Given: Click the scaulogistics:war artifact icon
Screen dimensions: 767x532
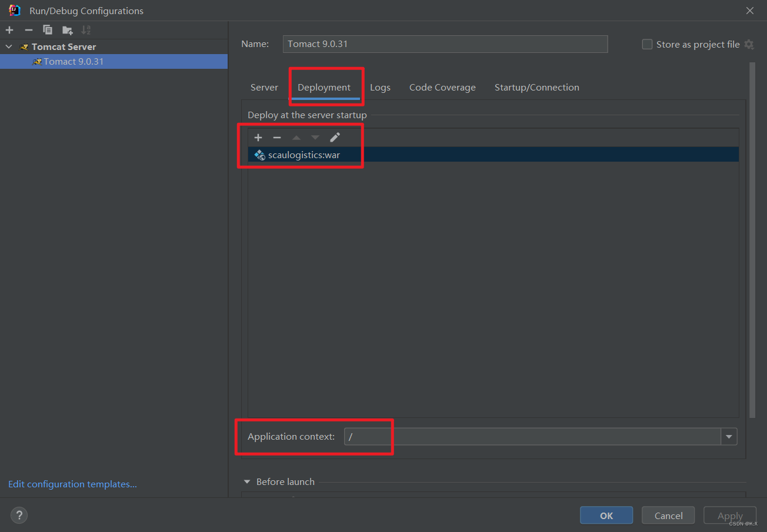Looking at the screenshot, I should [x=259, y=155].
